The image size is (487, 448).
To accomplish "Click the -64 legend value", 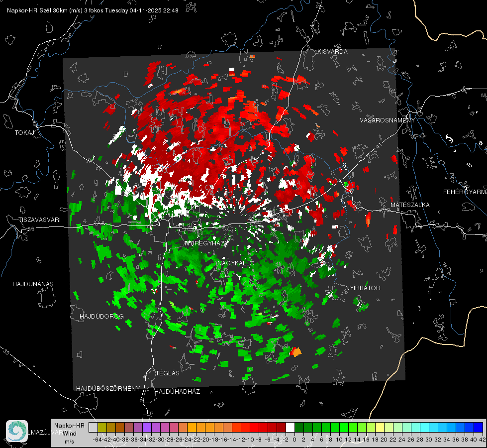I will coord(97,440).
